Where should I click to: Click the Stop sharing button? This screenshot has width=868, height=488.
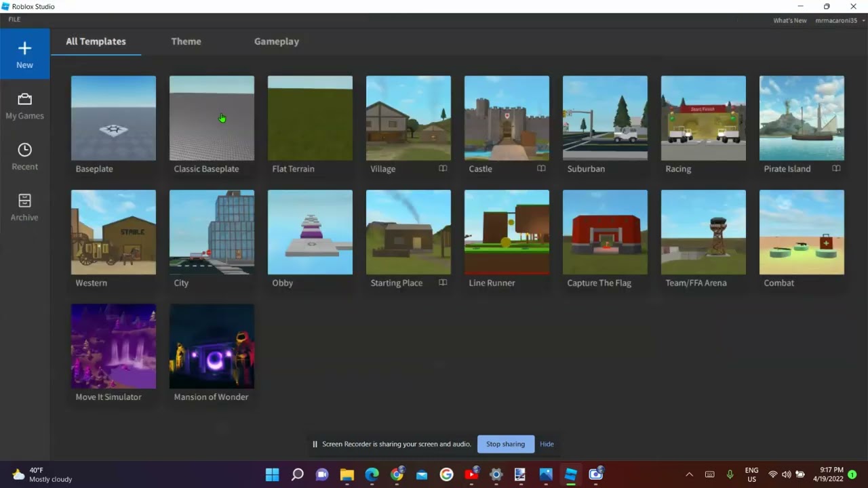pos(505,444)
